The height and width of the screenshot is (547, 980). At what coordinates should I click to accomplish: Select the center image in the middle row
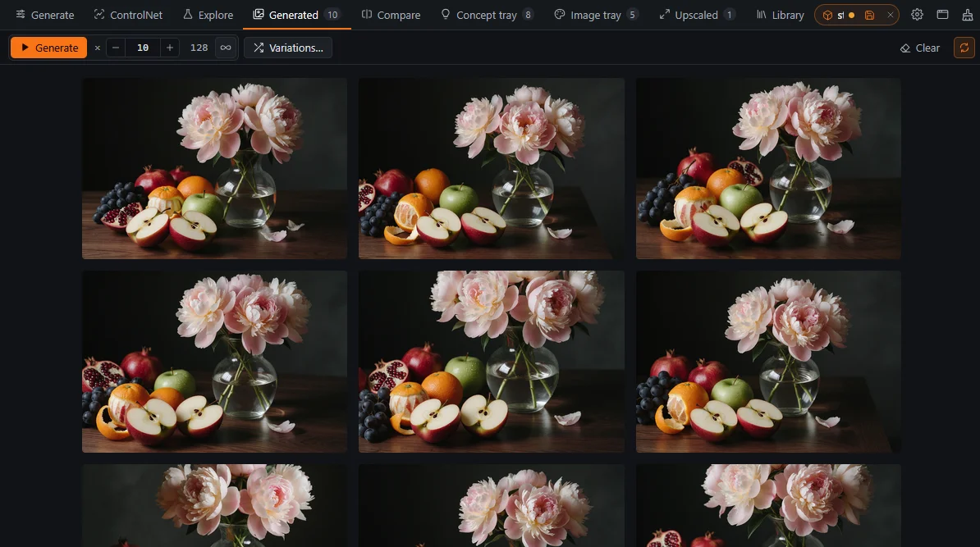[x=492, y=362]
